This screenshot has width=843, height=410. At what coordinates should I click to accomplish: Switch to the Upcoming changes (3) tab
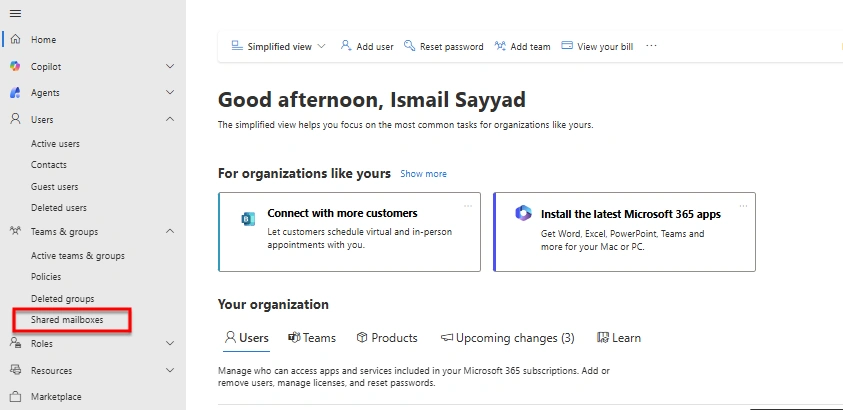coord(508,338)
